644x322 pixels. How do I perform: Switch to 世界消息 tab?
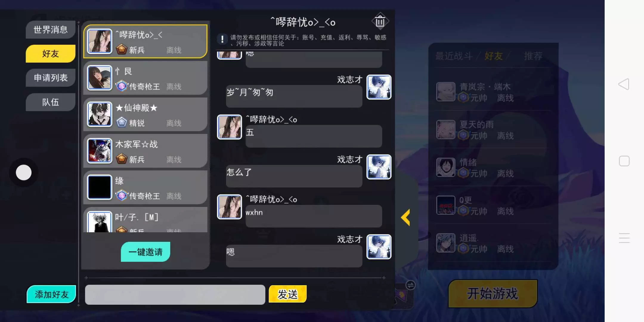(50, 30)
